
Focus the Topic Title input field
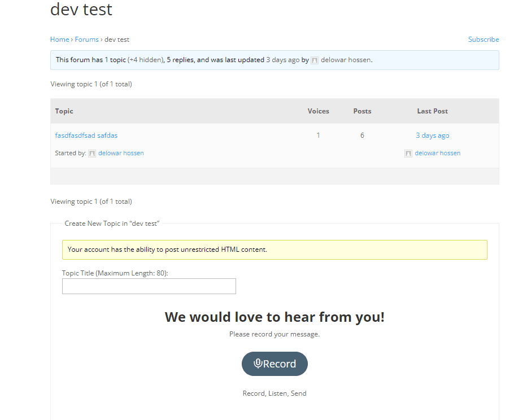149,286
